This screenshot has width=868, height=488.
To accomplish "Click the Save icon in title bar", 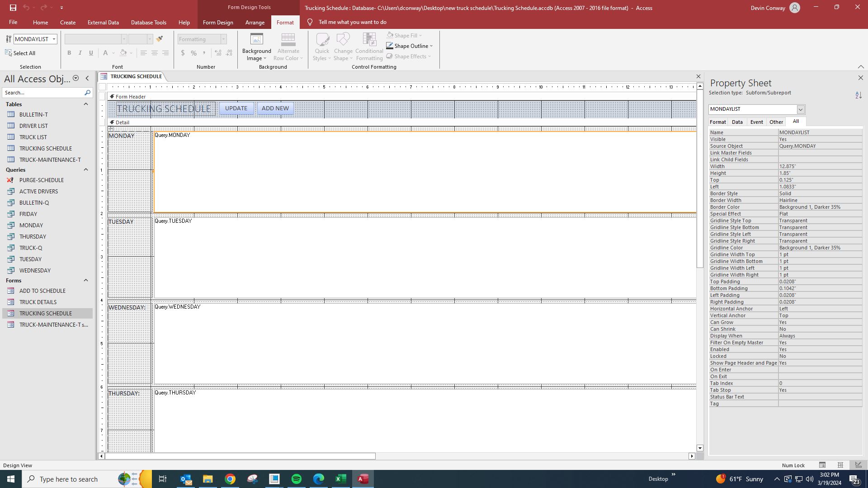I will pyautogui.click(x=13, y=7).
